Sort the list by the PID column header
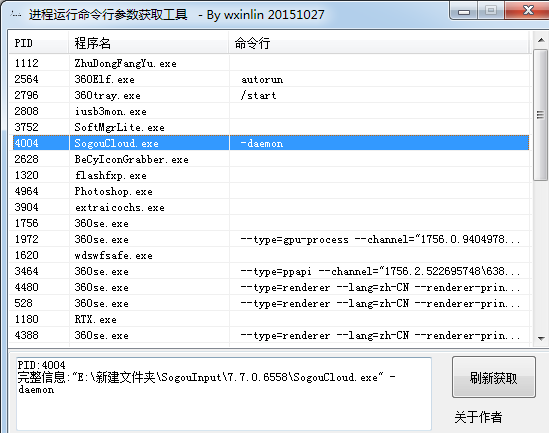 point(39,43)
